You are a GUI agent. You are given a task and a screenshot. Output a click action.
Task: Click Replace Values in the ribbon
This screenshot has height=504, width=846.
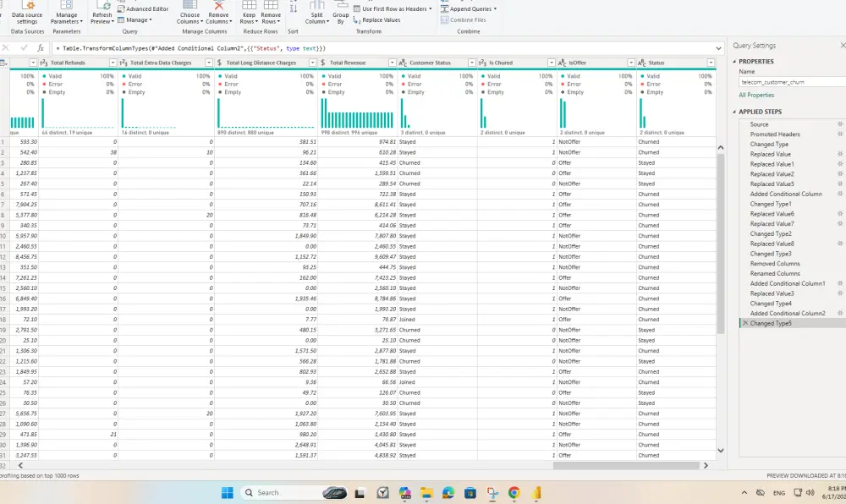376,20
